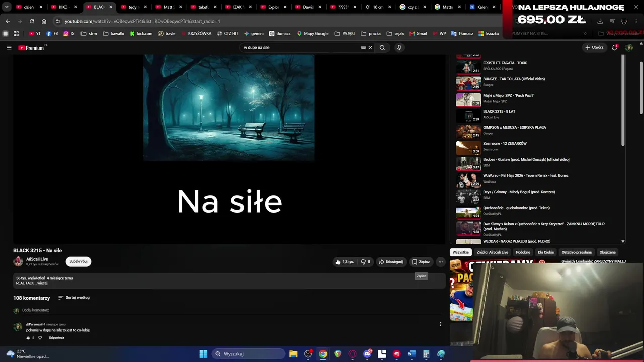The width and height of the screenshot is (644, 362).
Task: View site information icon in address bar
Action: pos(58,21)
